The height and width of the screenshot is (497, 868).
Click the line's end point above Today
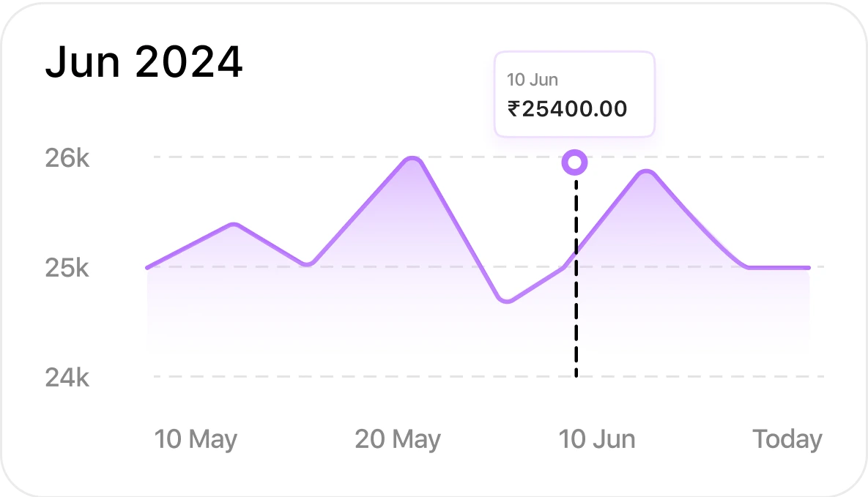coord(808,268)
